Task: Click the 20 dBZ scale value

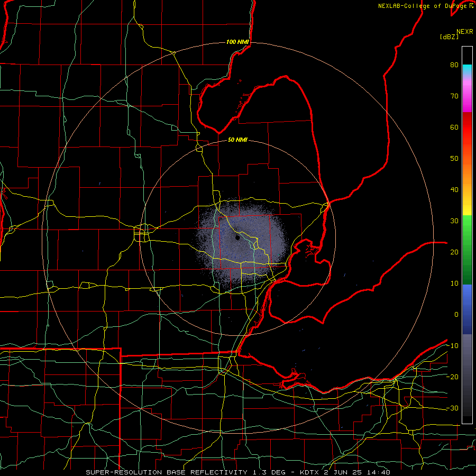Action: click(x=454, y=252)
